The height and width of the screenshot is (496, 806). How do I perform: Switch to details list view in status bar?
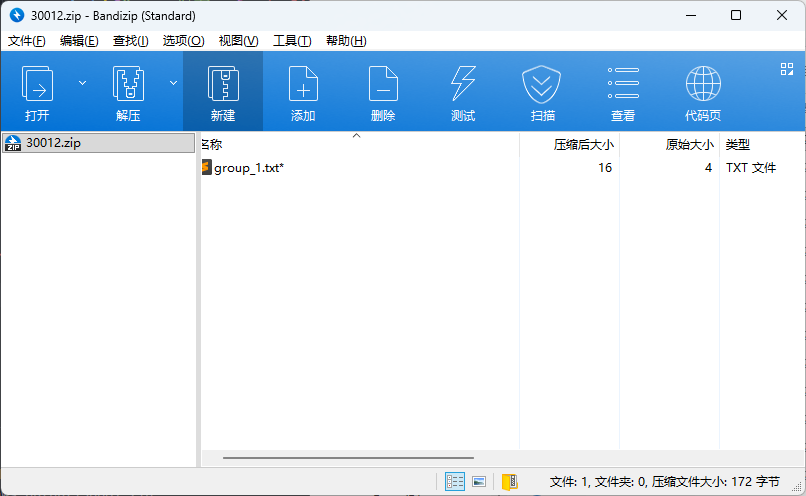[455, 481]
